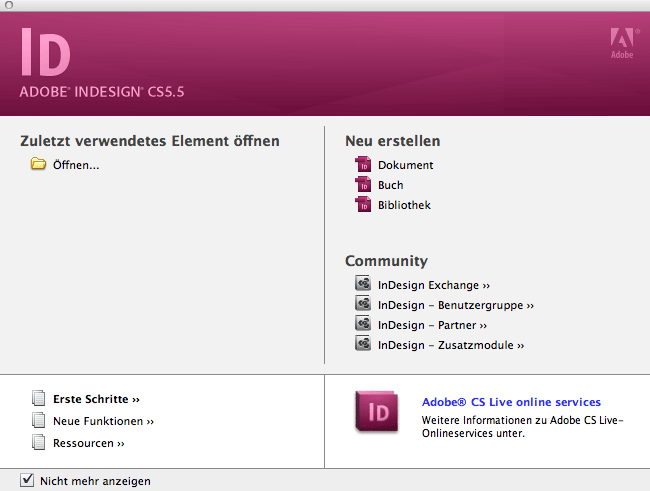Click the Neu erstellen heading
Screen dimensions: 650x491
coord(393,141)
